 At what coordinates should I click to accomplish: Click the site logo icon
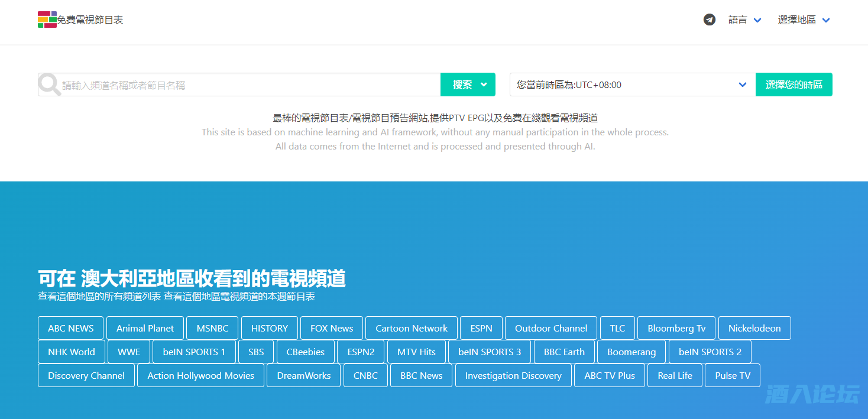(x=47, y=20)
